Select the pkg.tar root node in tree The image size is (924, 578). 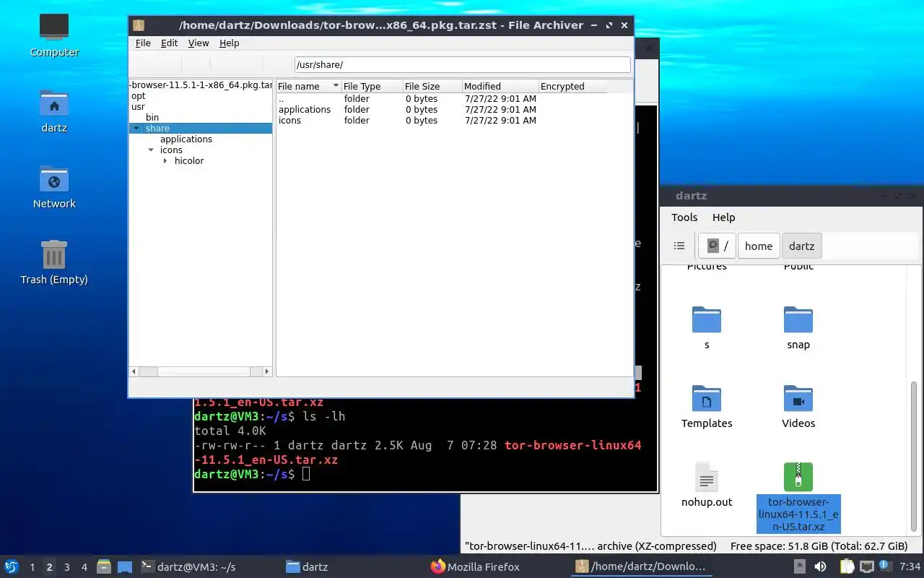[x=201, y=85]
